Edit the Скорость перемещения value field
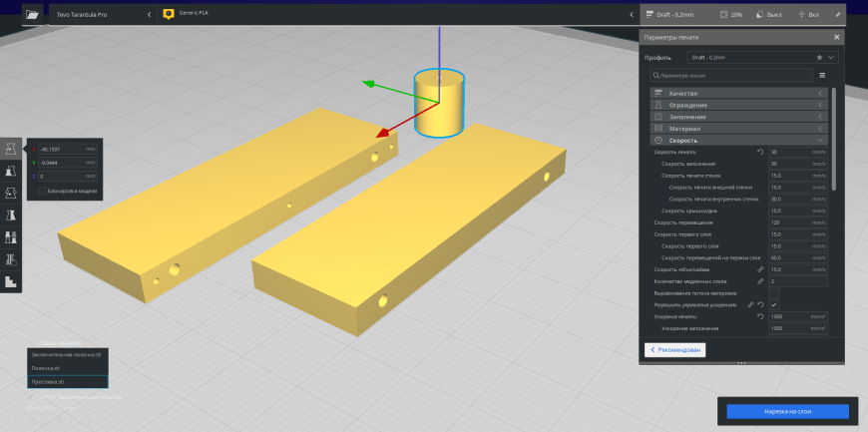This screenshot has height=432, width=868. [798, 222]
